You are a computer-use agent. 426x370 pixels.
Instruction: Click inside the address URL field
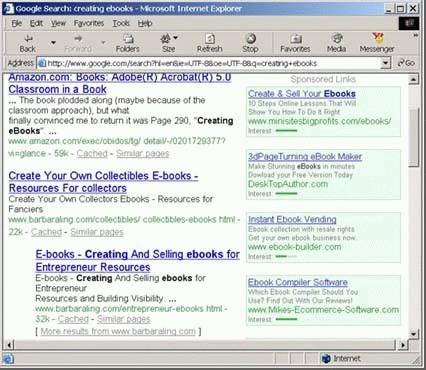click(x=213, y=63)
